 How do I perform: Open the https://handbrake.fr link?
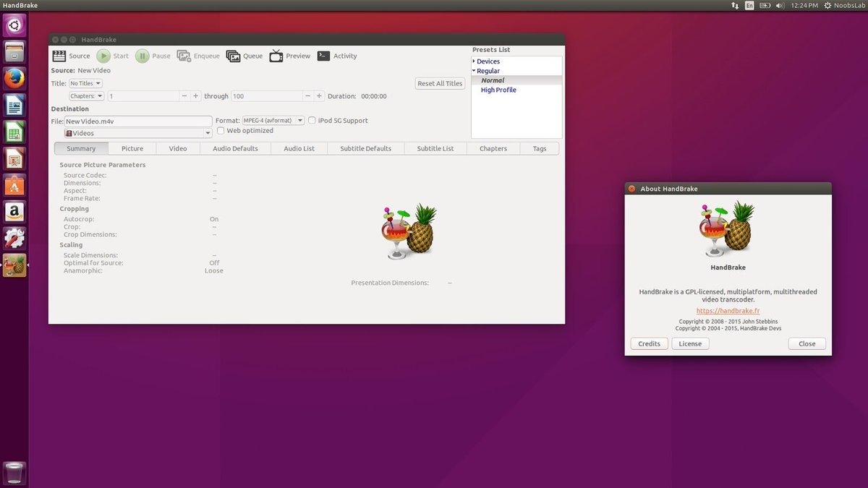point(728,311)
